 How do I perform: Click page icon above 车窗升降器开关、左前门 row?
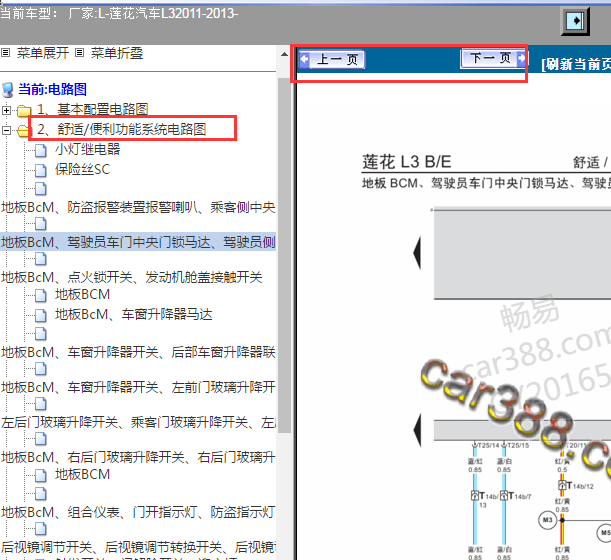click(41, 369)
